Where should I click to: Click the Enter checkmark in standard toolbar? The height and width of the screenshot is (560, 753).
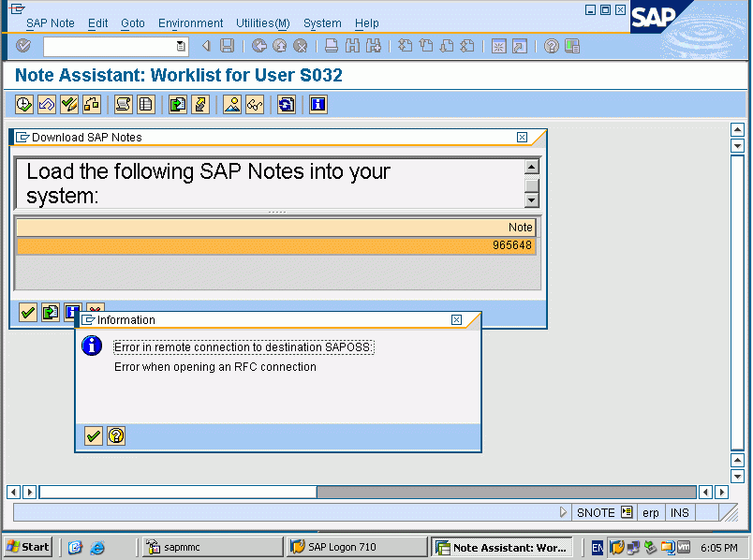tap(23, 46)
